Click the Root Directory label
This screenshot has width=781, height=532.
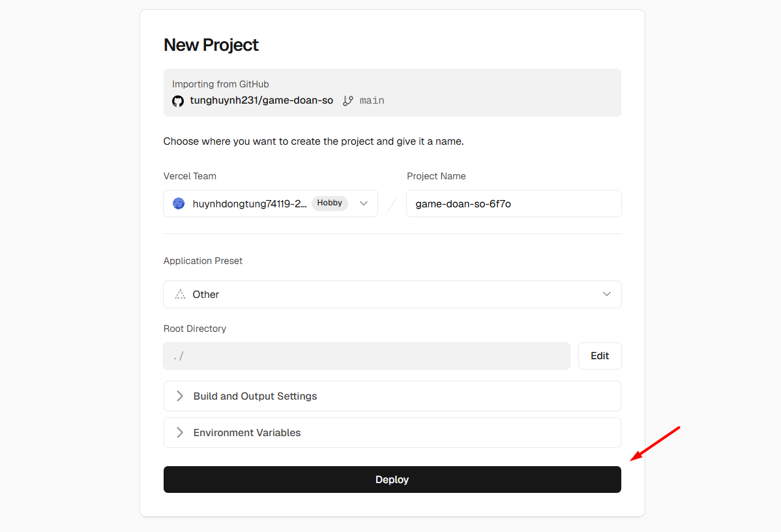tap(195, 329)
